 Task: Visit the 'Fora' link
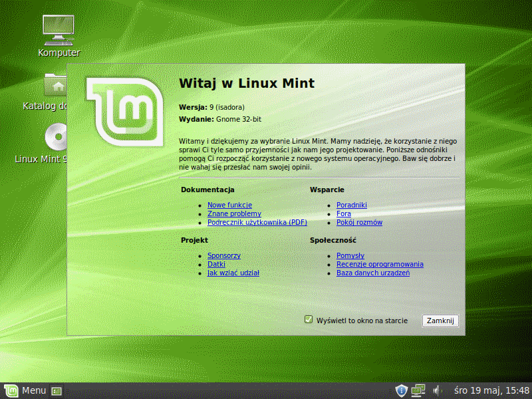(344, 213)
